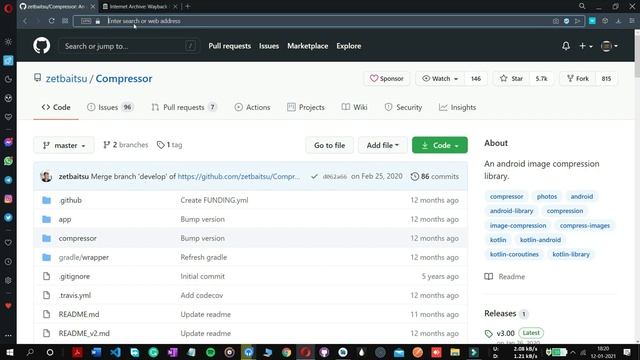640x360 pixels.
Task: Click Opera logo in sidebar
Action: click(8, 8)
